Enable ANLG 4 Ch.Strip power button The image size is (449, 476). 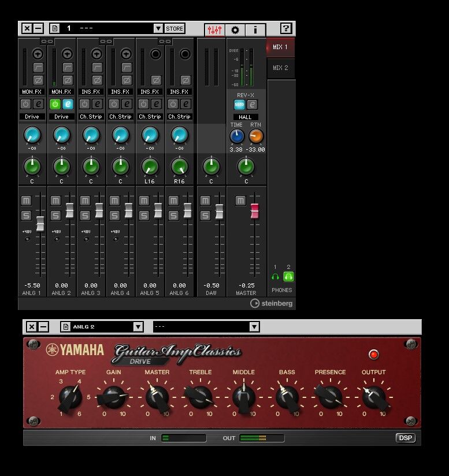[x=114, y=104]
